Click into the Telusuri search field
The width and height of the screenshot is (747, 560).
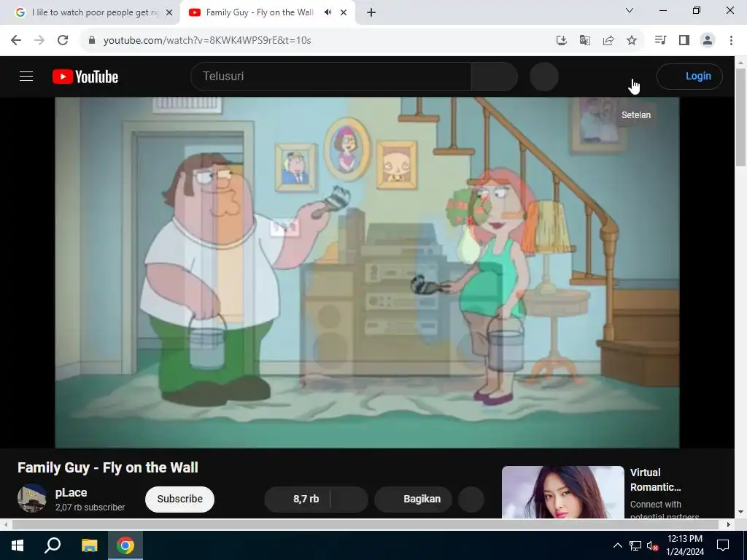point(331,76)
